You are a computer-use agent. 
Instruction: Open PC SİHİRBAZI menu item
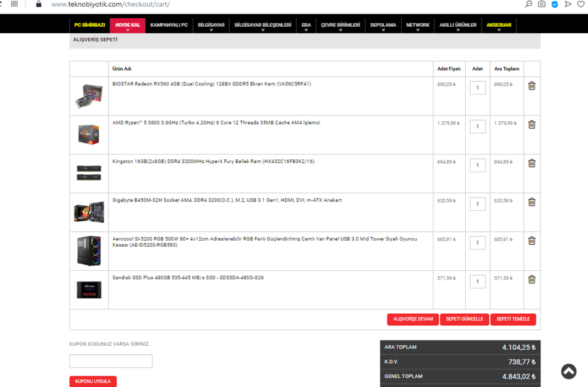90,25
